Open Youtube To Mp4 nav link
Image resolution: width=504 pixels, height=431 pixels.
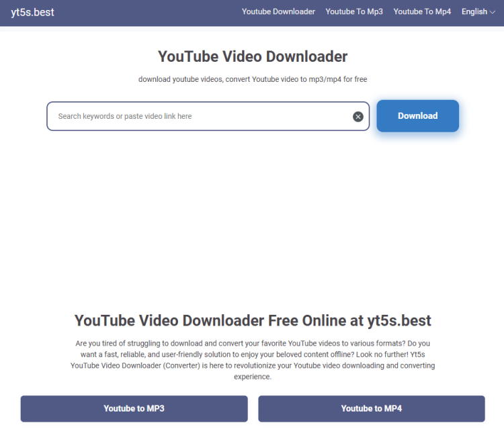coord(422,11)
